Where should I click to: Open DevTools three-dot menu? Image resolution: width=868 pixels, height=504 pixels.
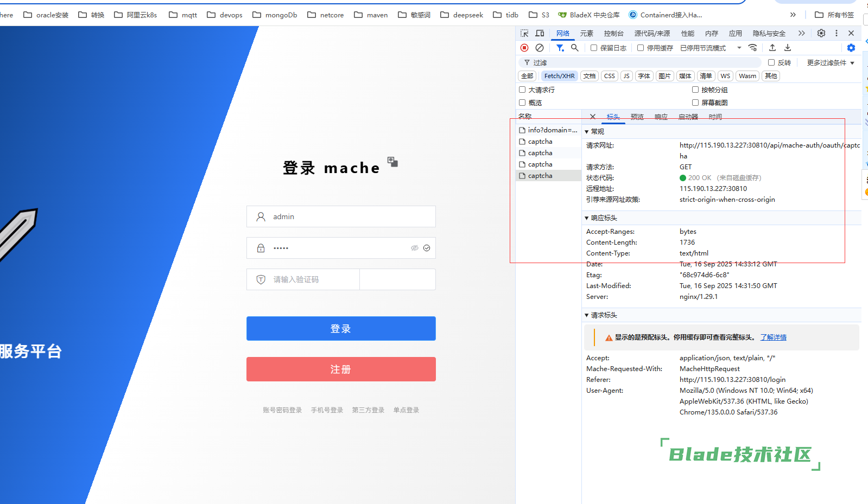coord(836,33)
